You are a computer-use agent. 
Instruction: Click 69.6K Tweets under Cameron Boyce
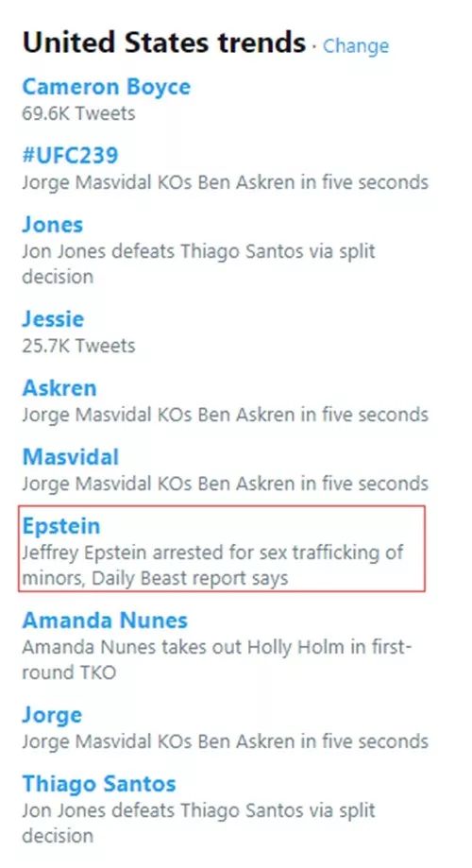click(x=78, y=113)
